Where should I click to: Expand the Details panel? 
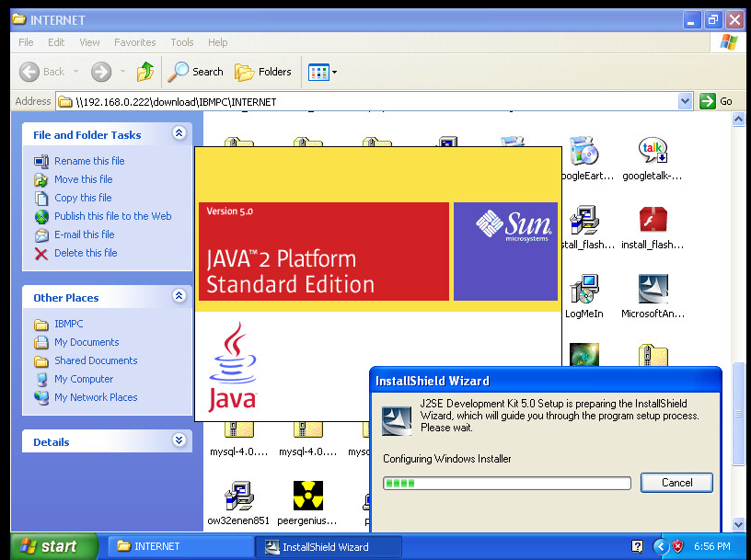(179, 441)
